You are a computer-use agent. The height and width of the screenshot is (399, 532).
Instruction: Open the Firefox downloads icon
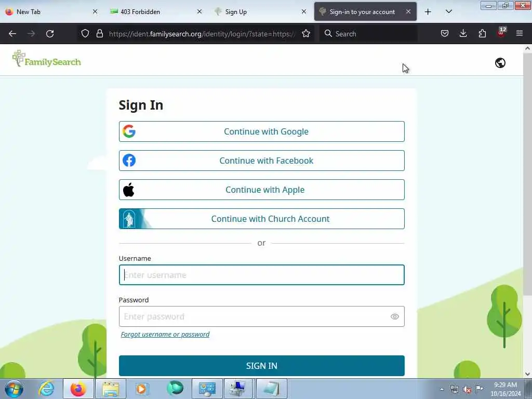[463, 33]
